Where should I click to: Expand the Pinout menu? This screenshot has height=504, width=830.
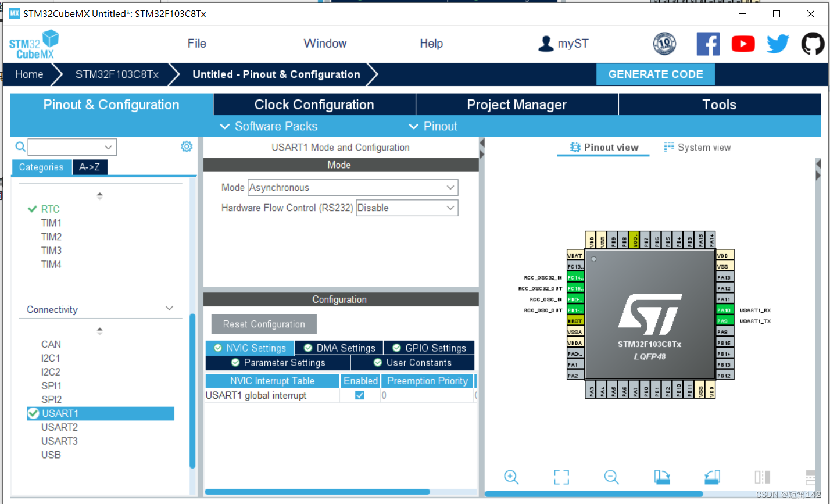[433, 126]
